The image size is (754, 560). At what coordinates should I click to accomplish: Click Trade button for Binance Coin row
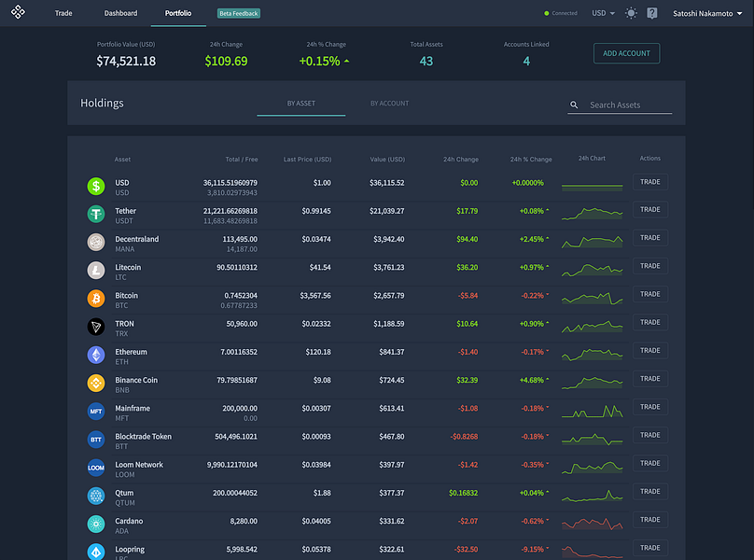(x=650, y=379)
